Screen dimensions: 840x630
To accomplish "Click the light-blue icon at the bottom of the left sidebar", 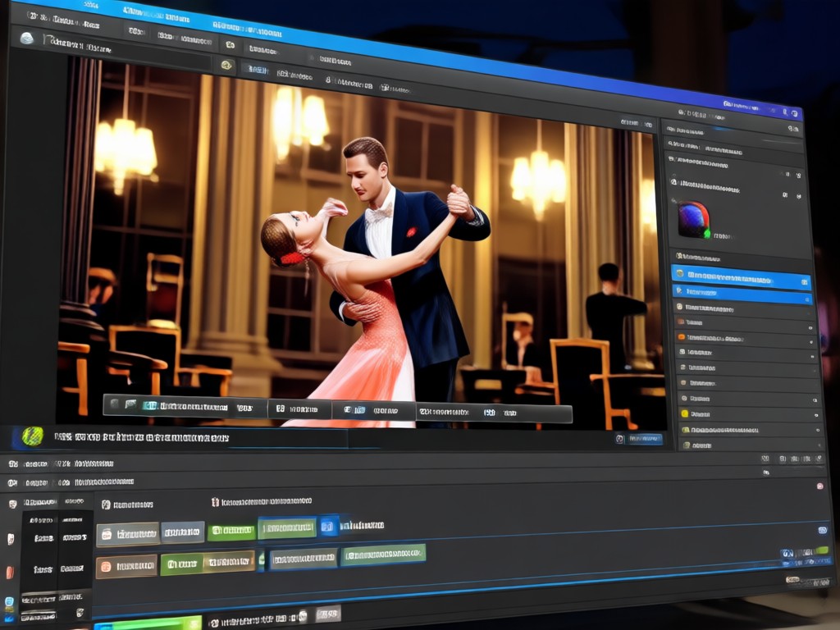I will coord(9,602).
